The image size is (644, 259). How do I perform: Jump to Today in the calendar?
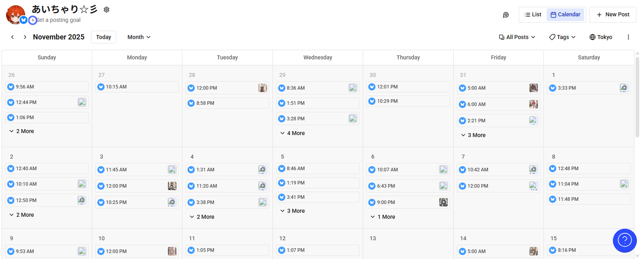pos(103,37)
